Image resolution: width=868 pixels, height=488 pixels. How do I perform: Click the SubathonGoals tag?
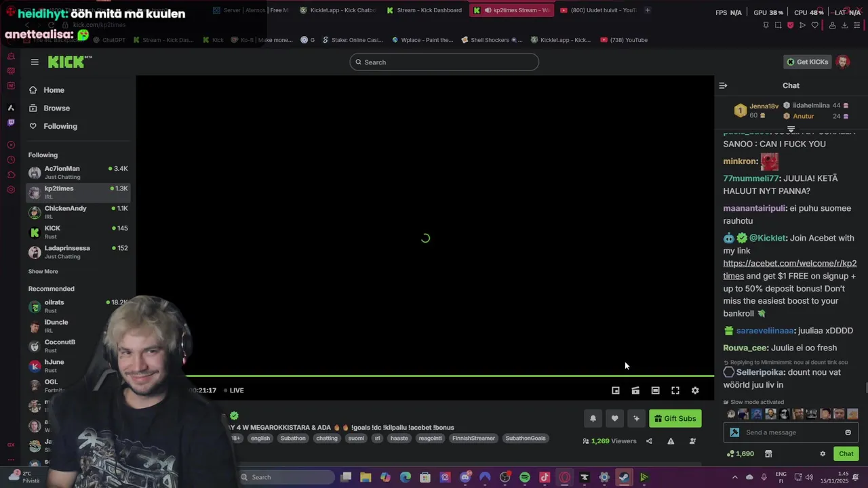[x=526, y=439]
